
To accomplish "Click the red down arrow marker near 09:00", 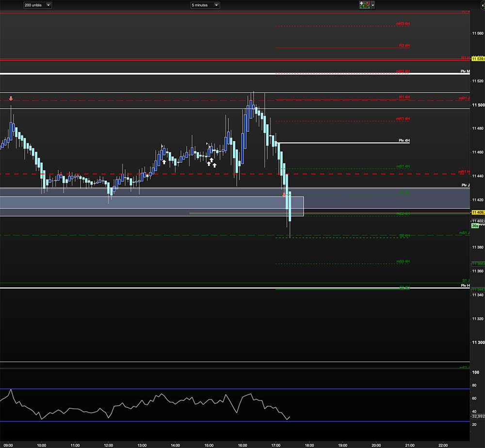I will (x=11, y=98).
